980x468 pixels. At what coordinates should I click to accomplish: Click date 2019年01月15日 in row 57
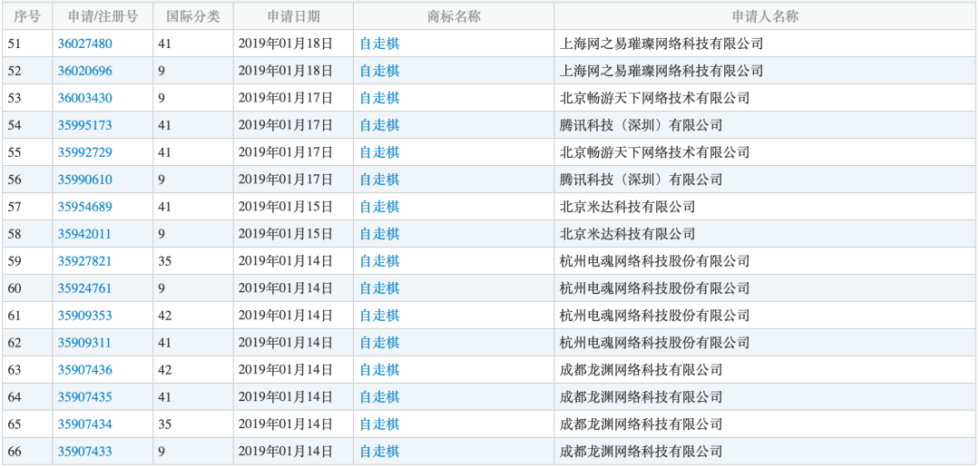[286, 207]
